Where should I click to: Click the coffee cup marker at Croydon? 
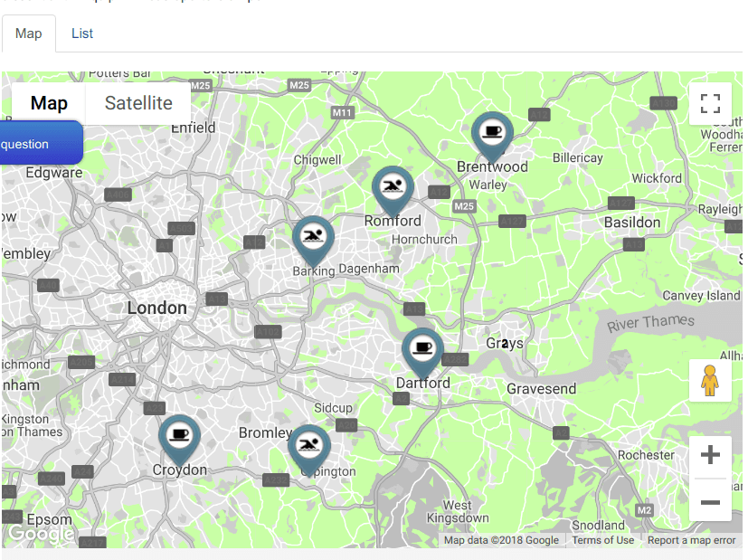179,439
